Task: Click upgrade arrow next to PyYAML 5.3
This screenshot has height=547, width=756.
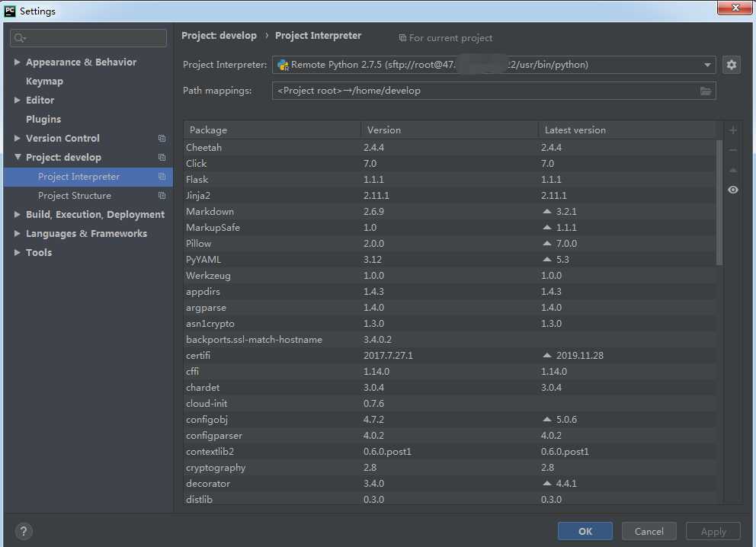Action: tap(546, 259)
